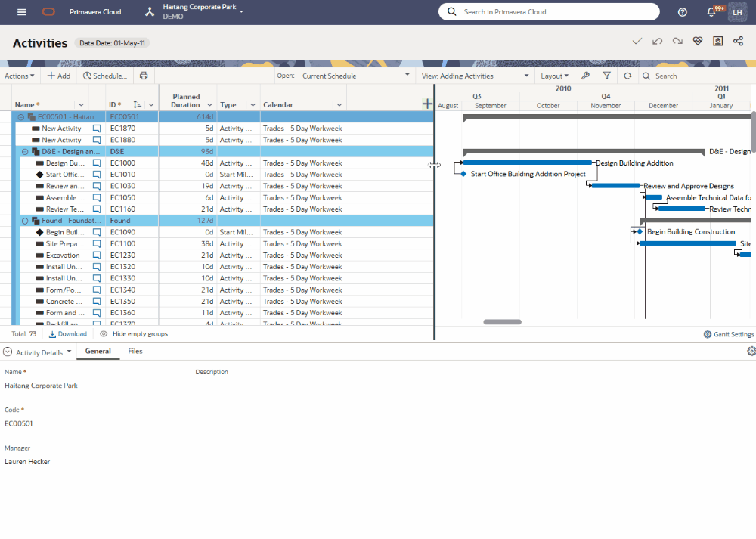Click the commit checkmark icon
Image resolution: width=756 pixels, height=539 pixels.
(637, 41)
